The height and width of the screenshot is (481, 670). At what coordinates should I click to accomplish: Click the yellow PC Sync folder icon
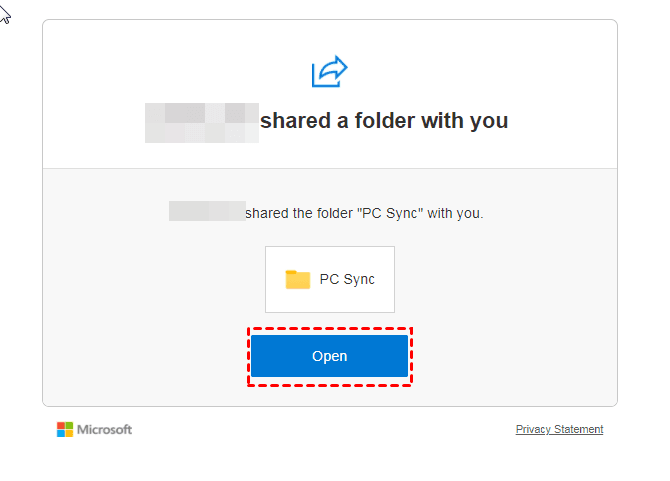[x=298, y=279]
